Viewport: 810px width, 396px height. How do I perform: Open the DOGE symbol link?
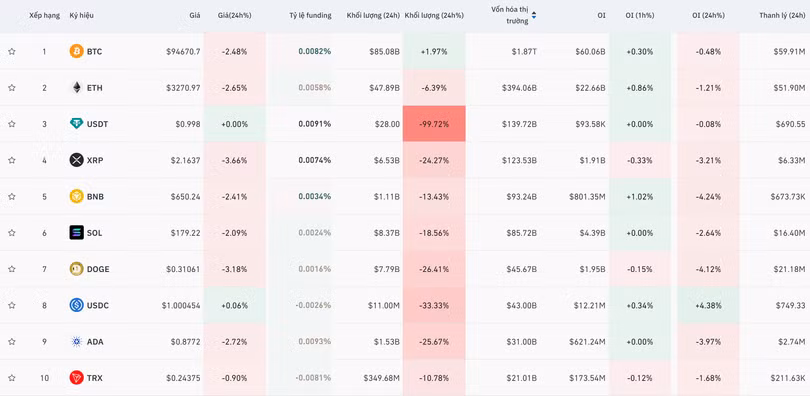pos(98,269)
